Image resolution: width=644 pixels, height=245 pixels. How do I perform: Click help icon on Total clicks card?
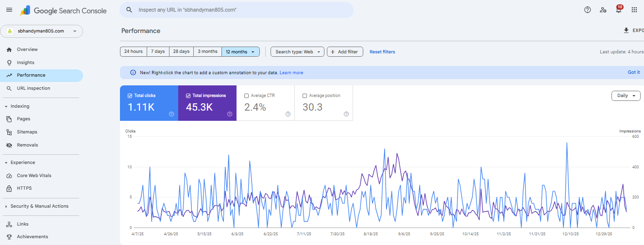coord(171,114)
